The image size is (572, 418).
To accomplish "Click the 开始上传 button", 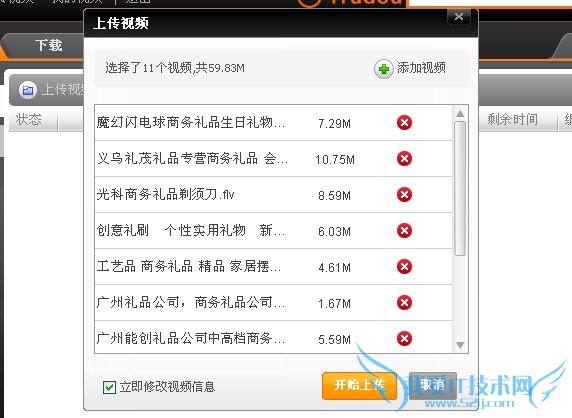I will pos(359,386).
